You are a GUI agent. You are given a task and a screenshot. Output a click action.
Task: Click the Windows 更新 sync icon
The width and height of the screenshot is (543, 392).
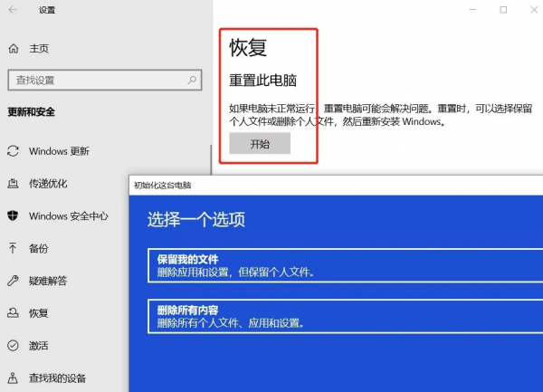pos(13,151)
